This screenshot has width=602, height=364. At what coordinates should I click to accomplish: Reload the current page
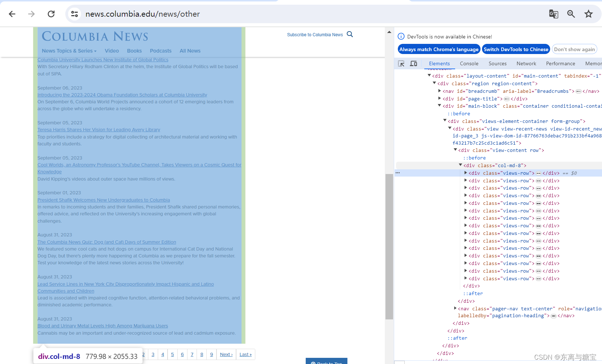click(51, 14)
